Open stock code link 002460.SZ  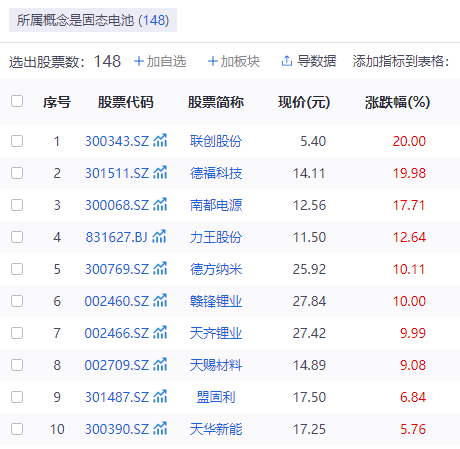117,301
